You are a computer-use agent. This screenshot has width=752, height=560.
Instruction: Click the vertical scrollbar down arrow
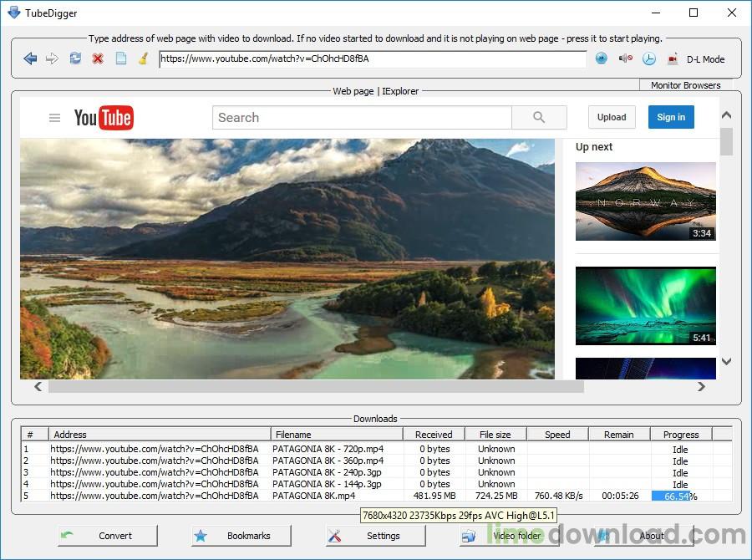click(x=727, y=361)
